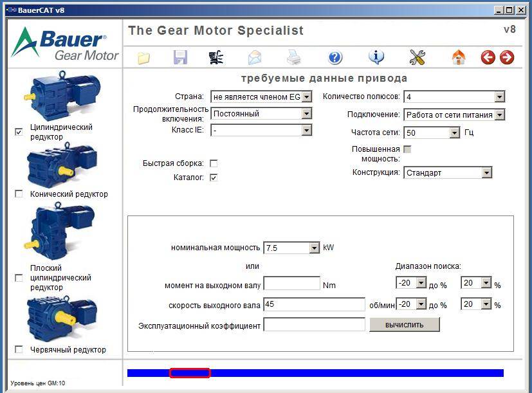Screen dimensions: 532x393
Task: Toggle Повышенная мощность checkbox
Action: [407, 149]
